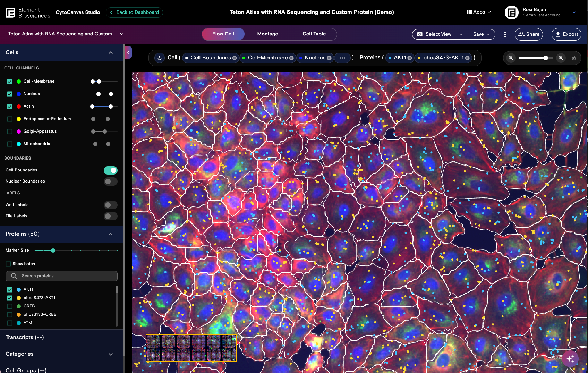Adjust the Marker Size slider

pos(76,251)
